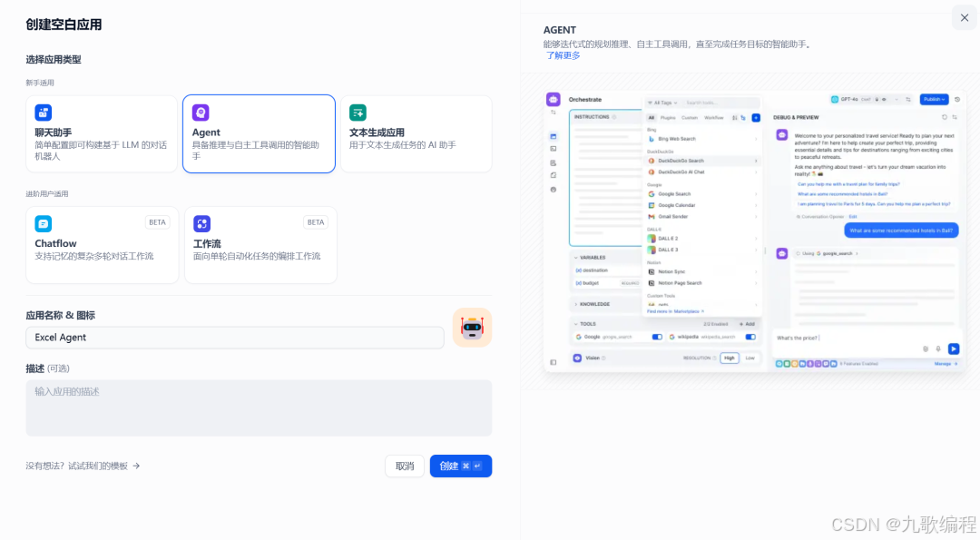The height and width of the screenshot is (540, 980).
Task: Click the AGENT heading in right panel
Action: coord(559,30)
